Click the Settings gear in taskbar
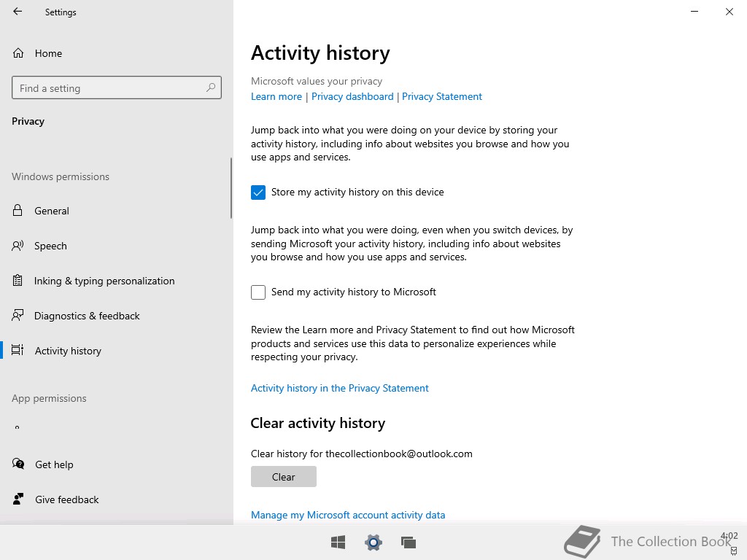Image resolution: width=747 pixels, height=560 pixels. (x=373, y=542)
